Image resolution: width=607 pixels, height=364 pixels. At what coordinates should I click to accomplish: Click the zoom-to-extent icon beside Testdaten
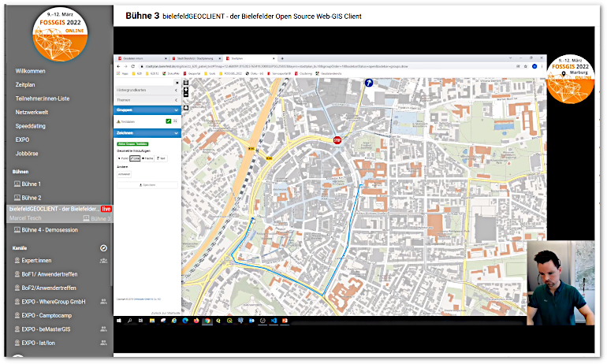175,121
